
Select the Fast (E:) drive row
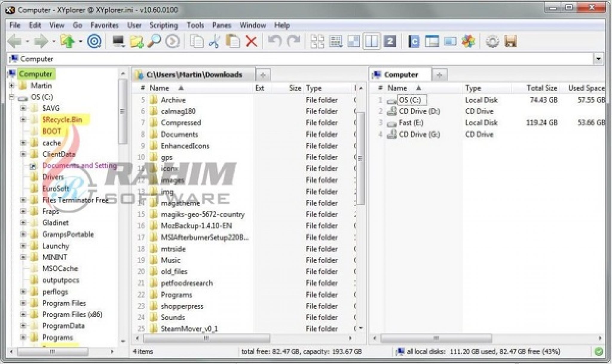coord(411,123)
